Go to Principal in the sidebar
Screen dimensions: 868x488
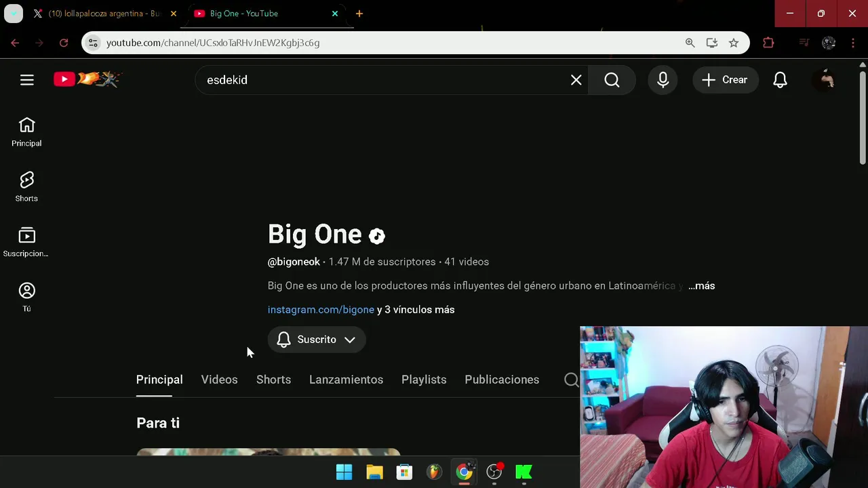(x=26, y=131)
